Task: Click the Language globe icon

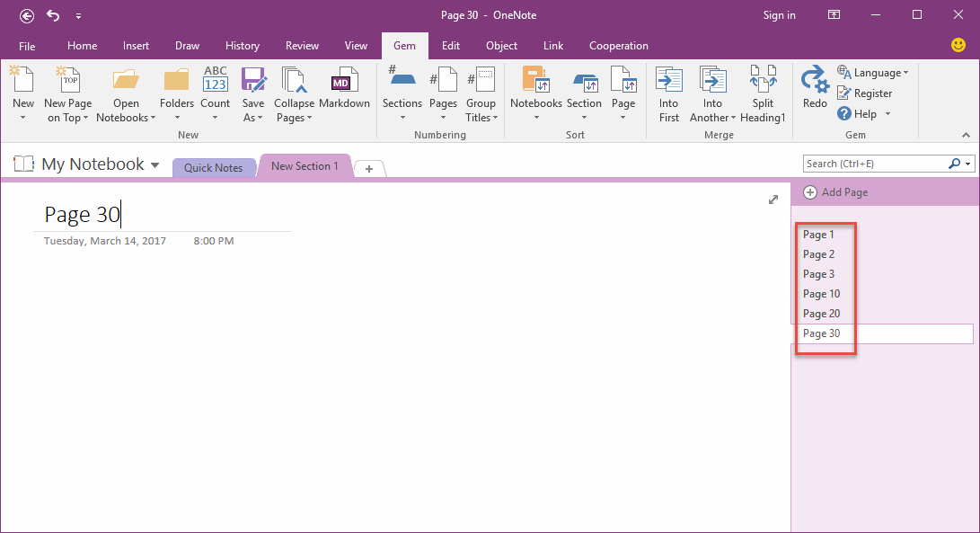Action: click(x=843, y=72)
